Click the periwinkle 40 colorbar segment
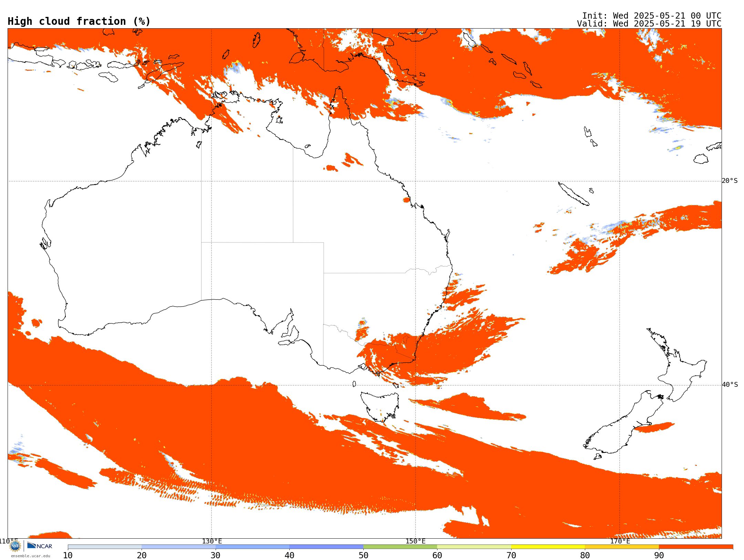The image size is (744, 560). [x=326, y=547]
